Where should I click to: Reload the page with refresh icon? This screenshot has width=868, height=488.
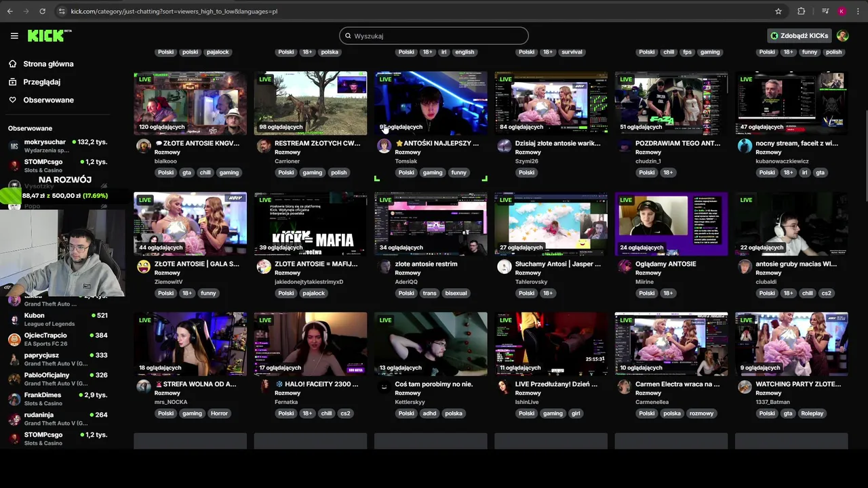(x=42, y=12)
